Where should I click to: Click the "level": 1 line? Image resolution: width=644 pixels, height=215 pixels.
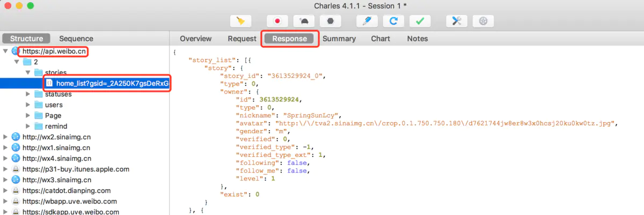tap(255, 177)
